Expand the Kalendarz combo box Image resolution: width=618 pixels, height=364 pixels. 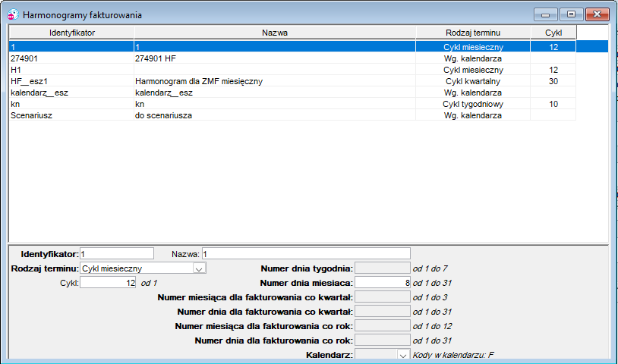click(402, 355)
